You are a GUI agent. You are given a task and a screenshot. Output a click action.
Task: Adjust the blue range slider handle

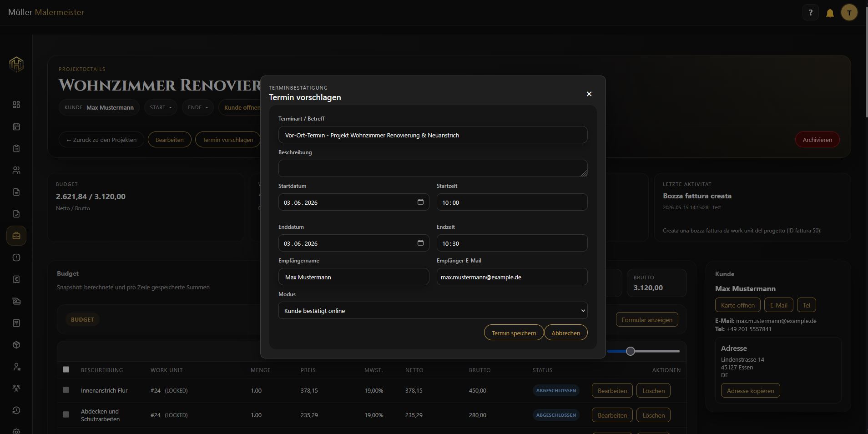630,351
